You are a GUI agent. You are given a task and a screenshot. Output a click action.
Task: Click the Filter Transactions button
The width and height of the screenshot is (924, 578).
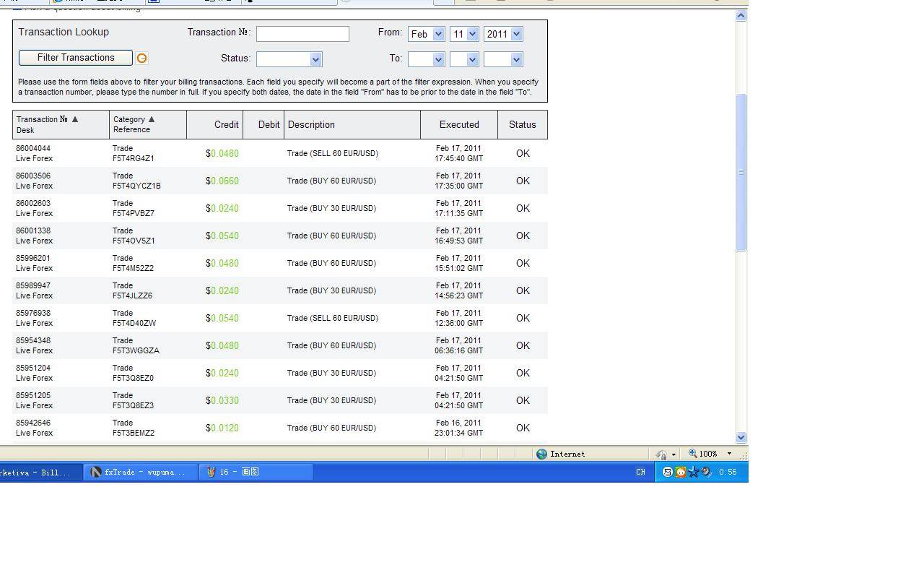76,58
